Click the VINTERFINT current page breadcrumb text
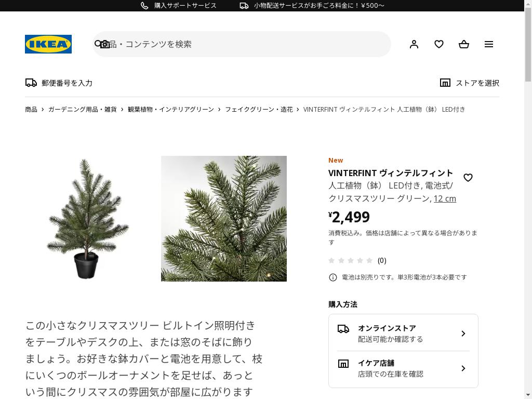 384,109
